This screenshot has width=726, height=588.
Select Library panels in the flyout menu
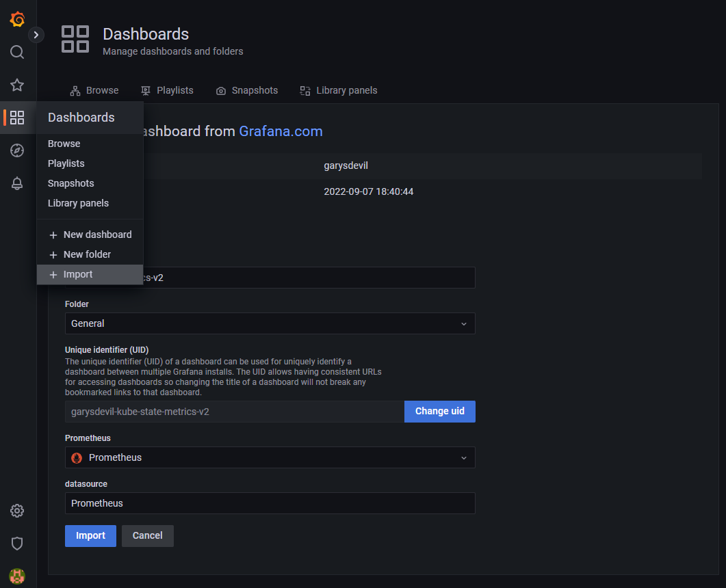(x=90, y=204)
